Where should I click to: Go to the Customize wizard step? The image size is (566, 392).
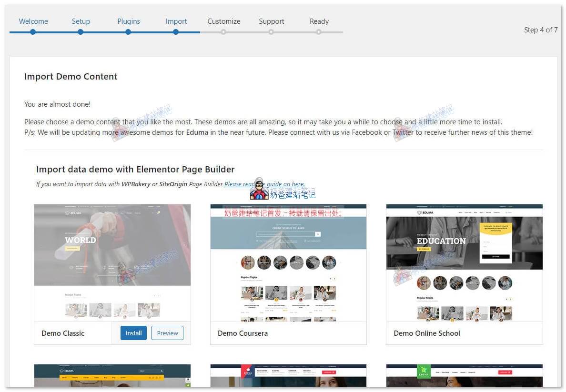click(x=223, y=21)
